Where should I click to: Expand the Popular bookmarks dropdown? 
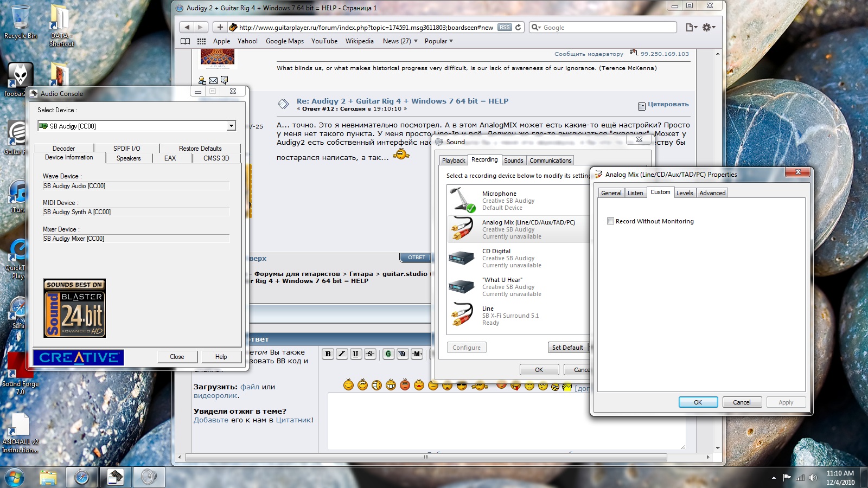(x=438, y=41)
